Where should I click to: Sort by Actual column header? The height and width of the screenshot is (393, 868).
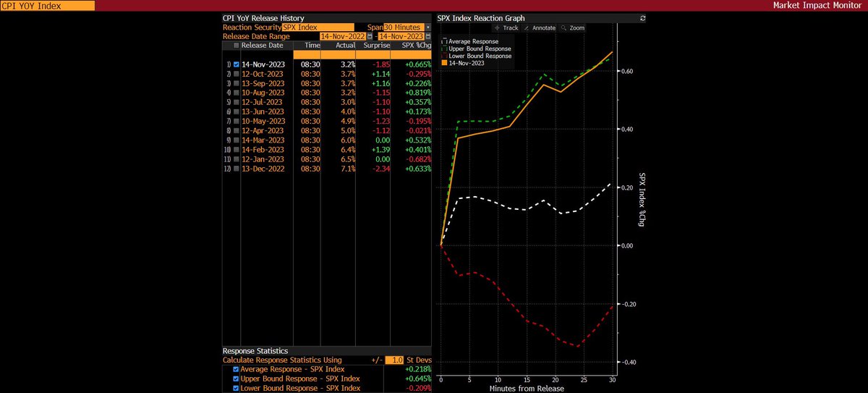pyautogui.click(x=346, y=45)
